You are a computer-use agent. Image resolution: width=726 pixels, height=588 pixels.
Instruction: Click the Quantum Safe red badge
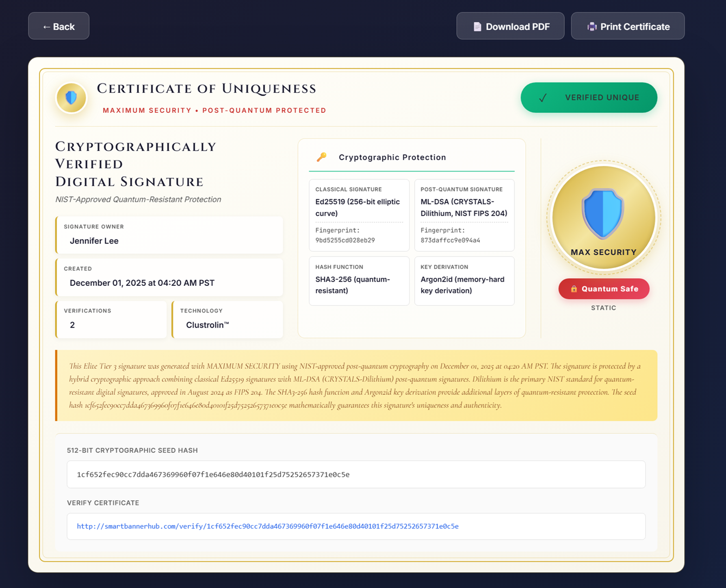click(x=603, y=289)
